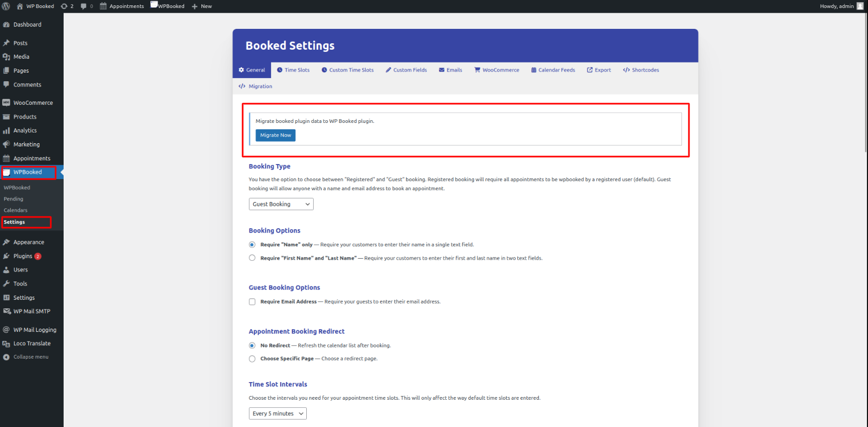Open the WooCommerce settings tab
The width and height of the screenshot is (868, 427).
click(497, 70)
